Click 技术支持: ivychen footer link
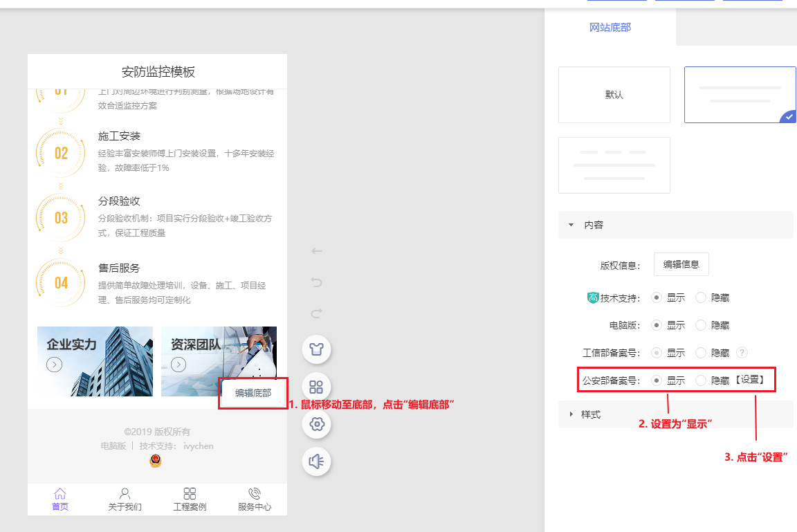Image resolution: width=797 pixels, height=532 pixels. click(176, 446)
